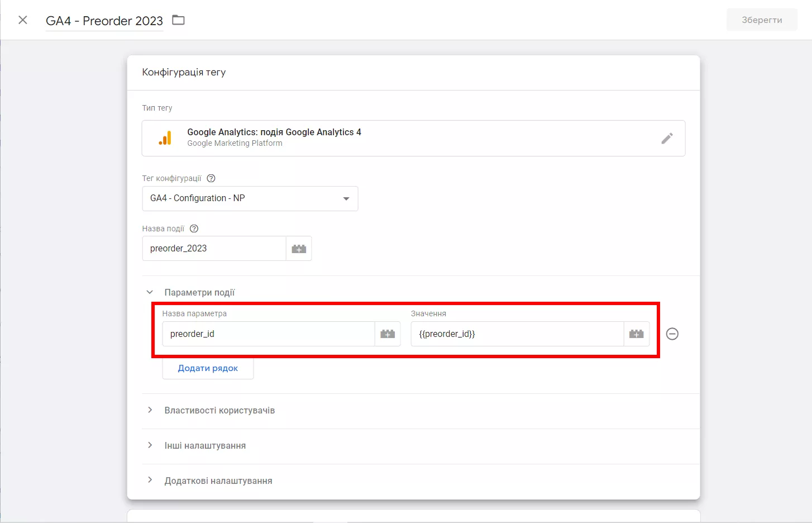
Task: Click the folder icon next to tag name
Action: point(178,20)
